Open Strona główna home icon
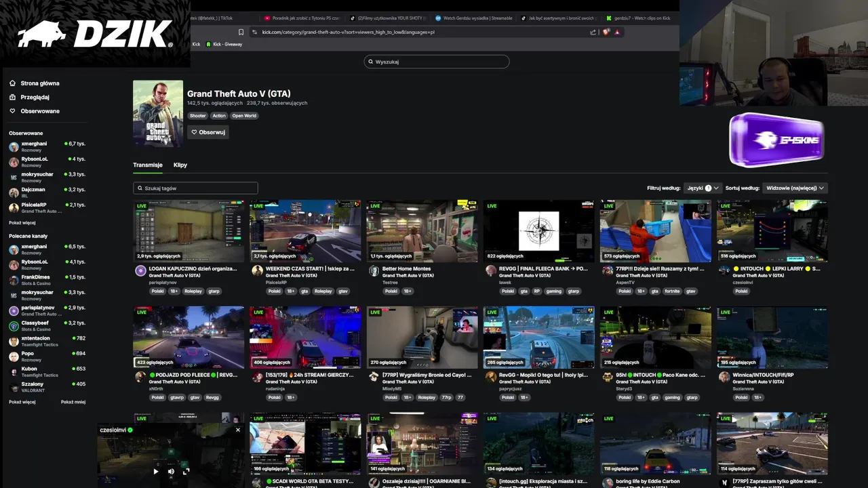 12,83
